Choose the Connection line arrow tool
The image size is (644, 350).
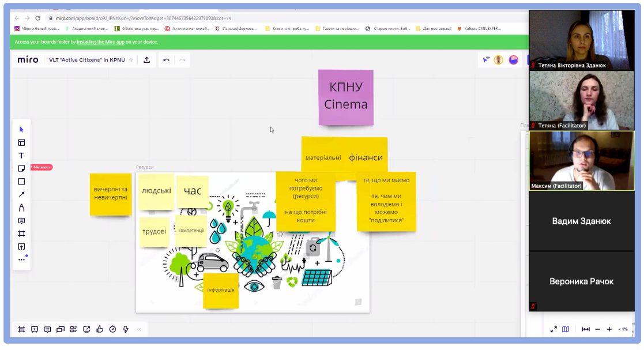point(21,195)
